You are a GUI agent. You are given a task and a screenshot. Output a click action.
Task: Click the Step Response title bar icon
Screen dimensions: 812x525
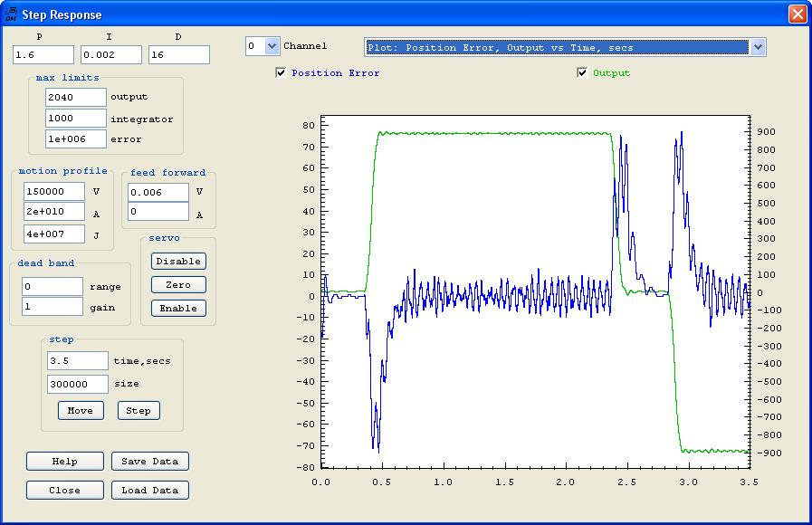click(x=11, y=14)
